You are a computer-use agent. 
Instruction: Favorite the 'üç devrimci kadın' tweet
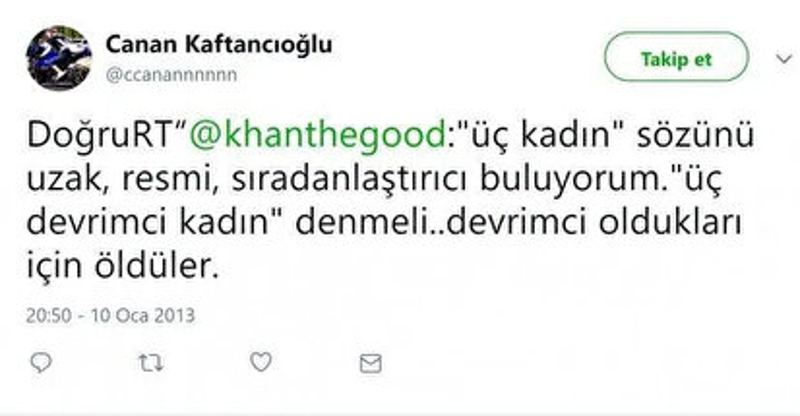[x=261, y=362]
